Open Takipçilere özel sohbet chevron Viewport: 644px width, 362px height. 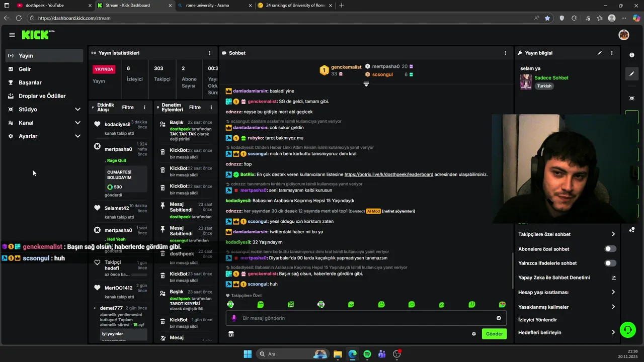pos(613,234)
